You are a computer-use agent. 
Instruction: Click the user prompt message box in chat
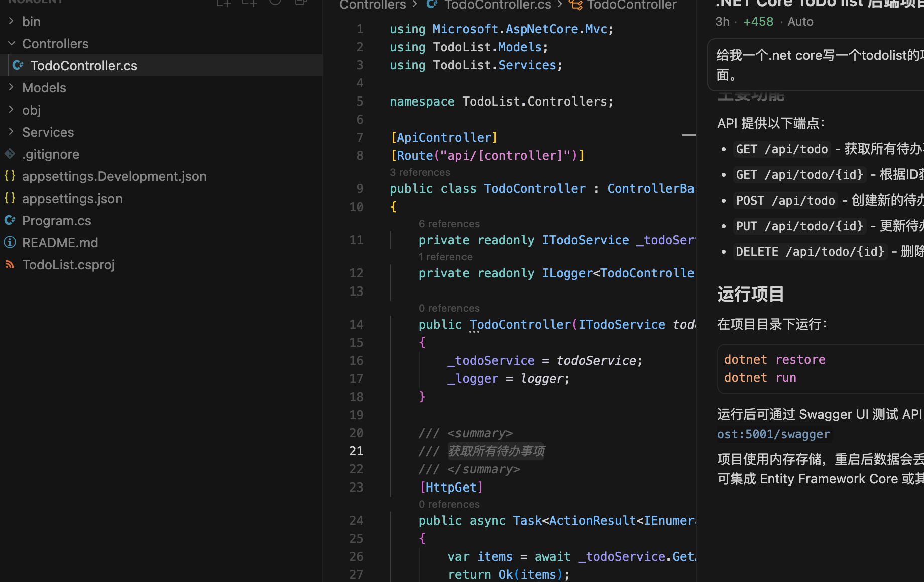coord(816,65)
